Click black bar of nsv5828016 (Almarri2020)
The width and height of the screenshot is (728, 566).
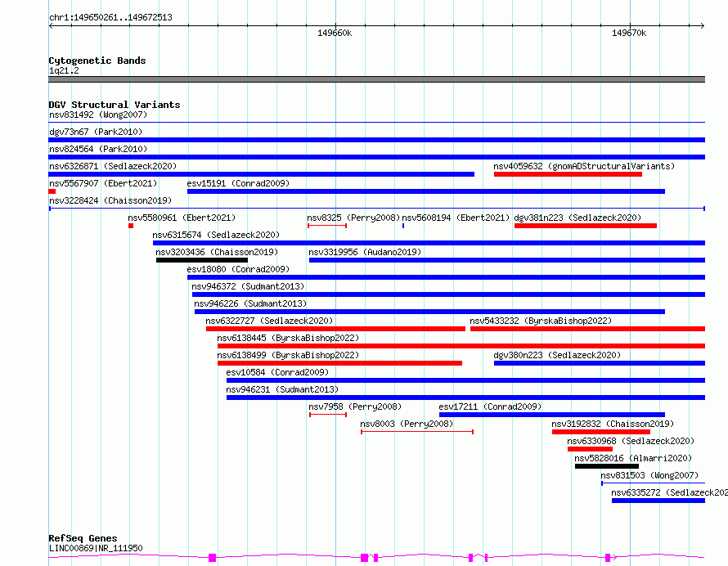tap(607, 466)
